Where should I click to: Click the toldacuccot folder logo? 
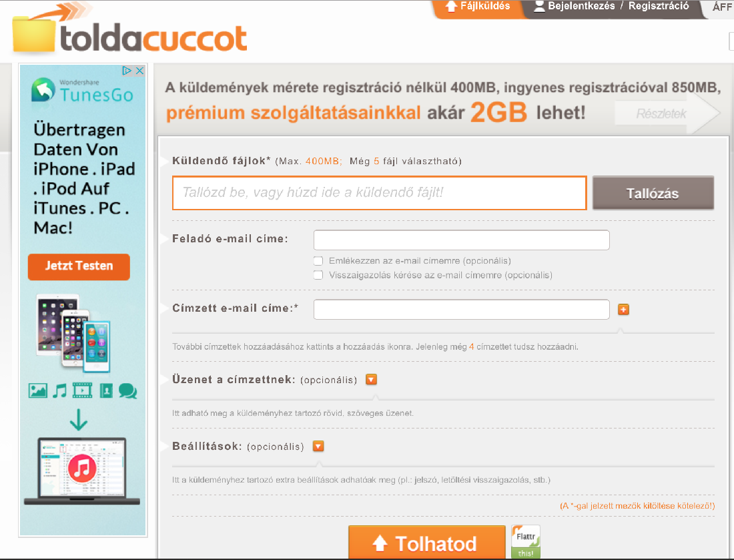coord(129,31)
